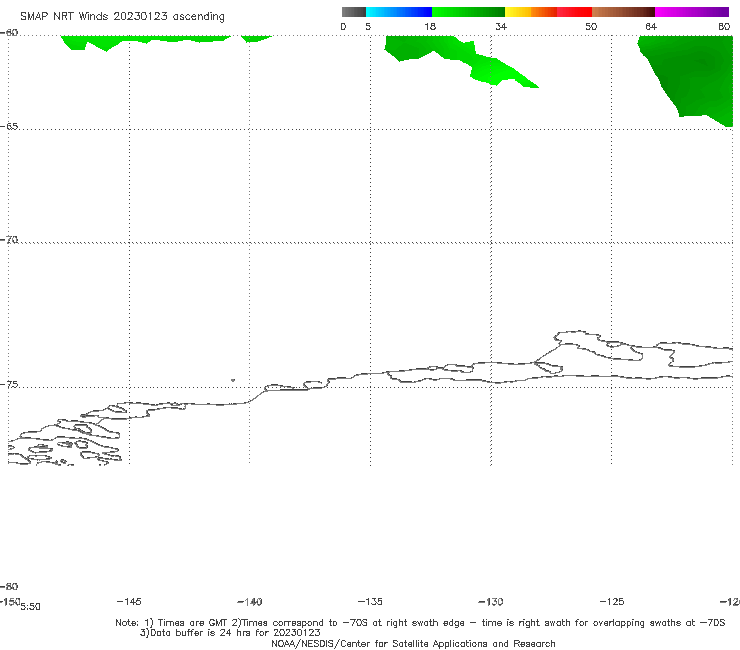
Task: Click the small island dot near -140 longitude
Action: (x=233, y=380)
